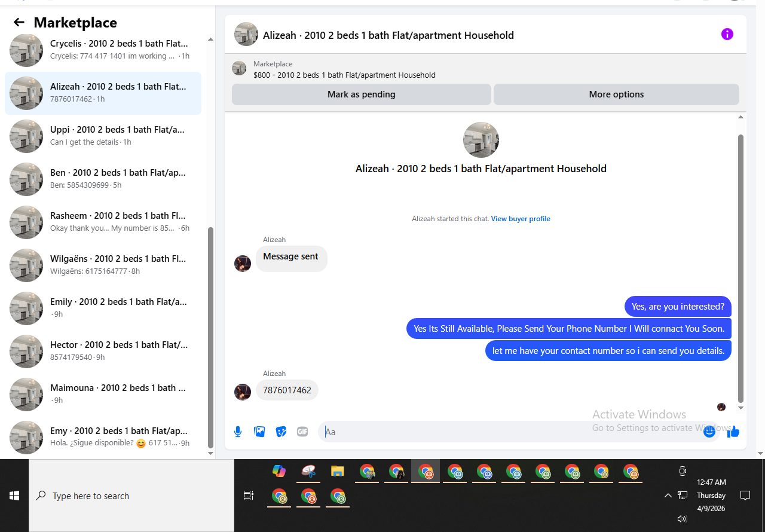Click the small Marketplace listing thumbnail
This screenshot has width=765, height=532.
[x=239, y=68]
